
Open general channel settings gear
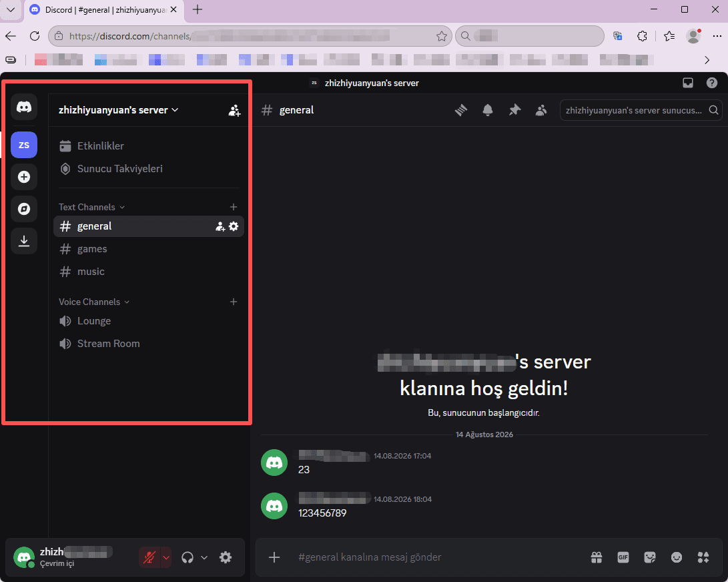[x=234, y=226]
